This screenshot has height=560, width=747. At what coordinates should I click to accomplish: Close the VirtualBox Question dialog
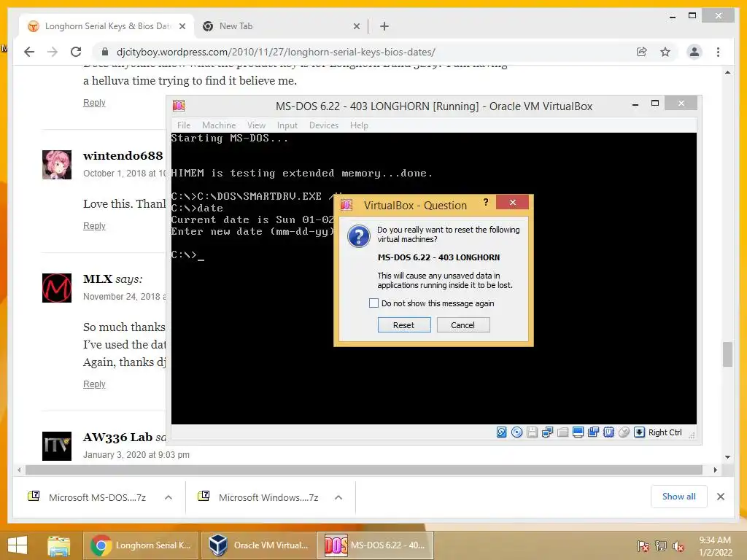coord(513,203)
